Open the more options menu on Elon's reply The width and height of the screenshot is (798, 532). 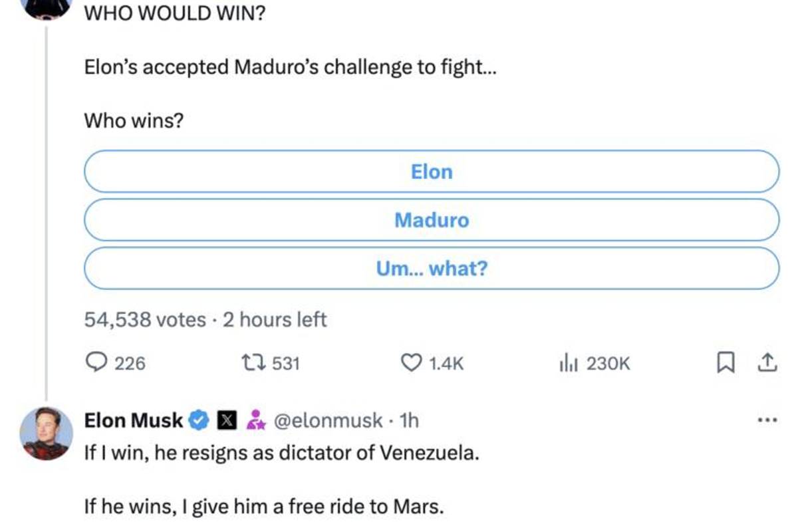767,419
